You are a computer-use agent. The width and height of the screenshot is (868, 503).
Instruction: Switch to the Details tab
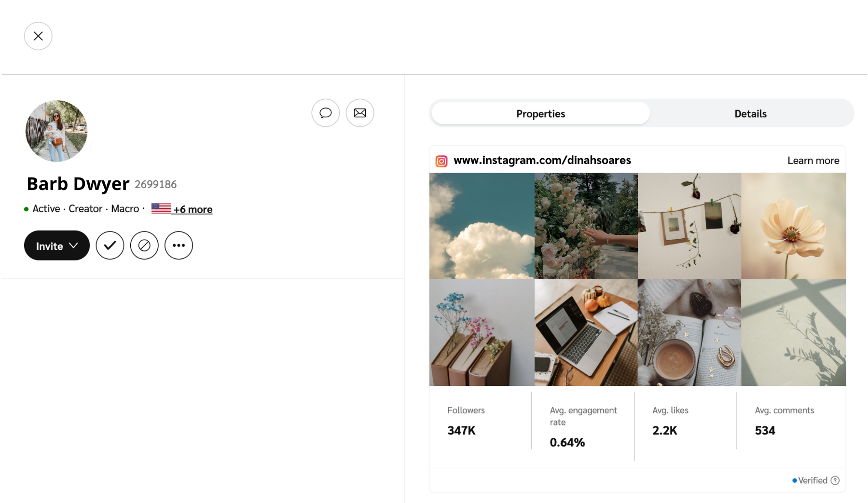[x=750, y=114]
